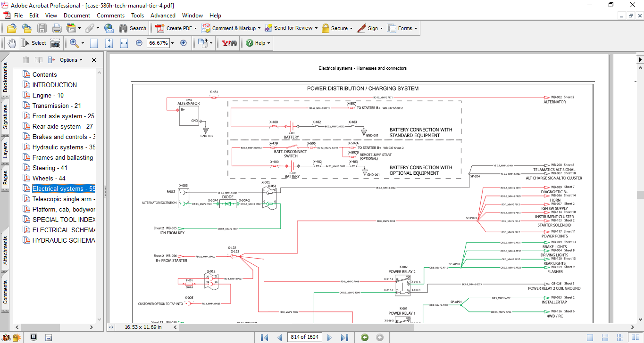Go to the first page
644x343 pixels.
point(264,337)
